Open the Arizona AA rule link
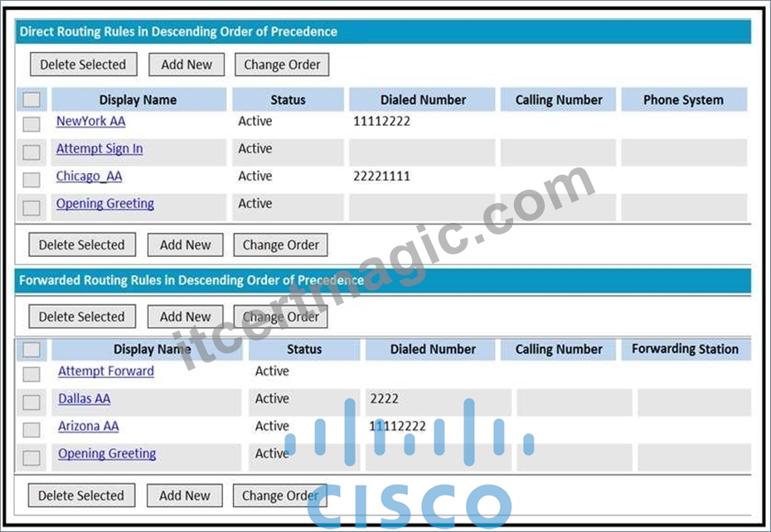Screen dimensions: 771x532 pyautogui.click(x=89, y=426)
